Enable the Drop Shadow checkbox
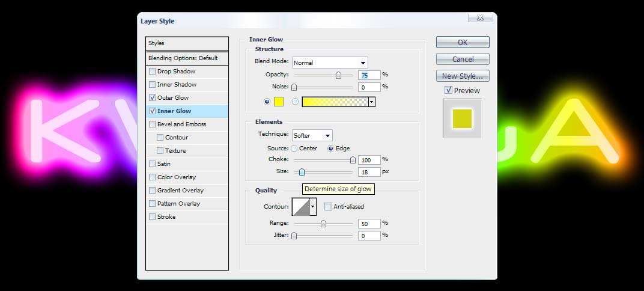The height and width of the screenshot is (291, 644). click(x=152, y=72)
